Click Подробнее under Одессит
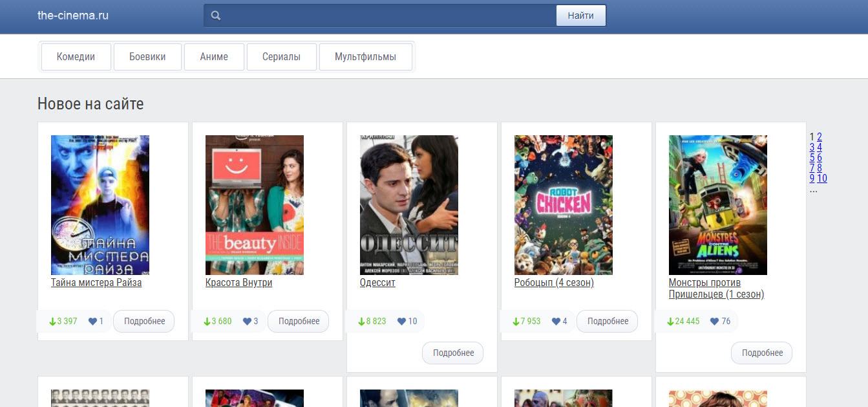The width and height of the screenshot is (868, 407). point(453,353)
